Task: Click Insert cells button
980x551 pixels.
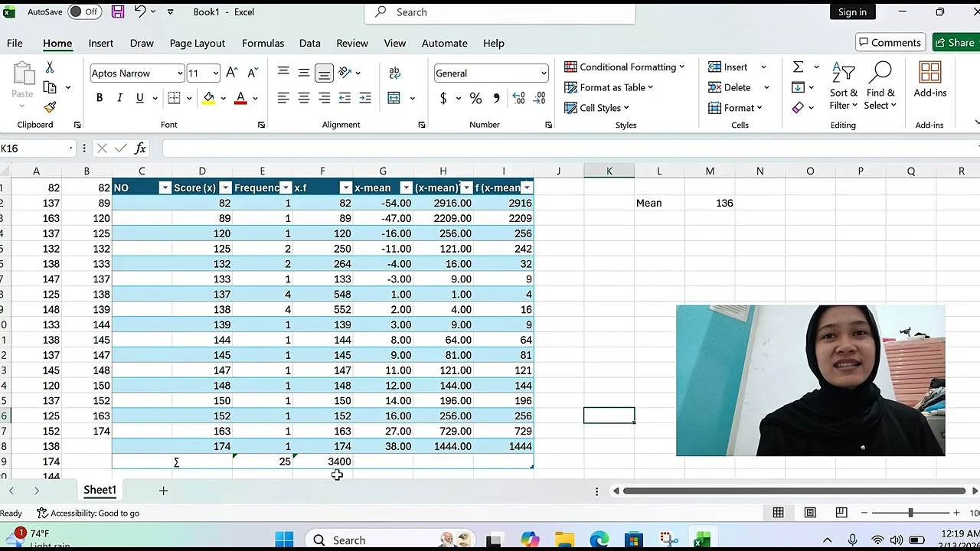Action: pos(728,67)
